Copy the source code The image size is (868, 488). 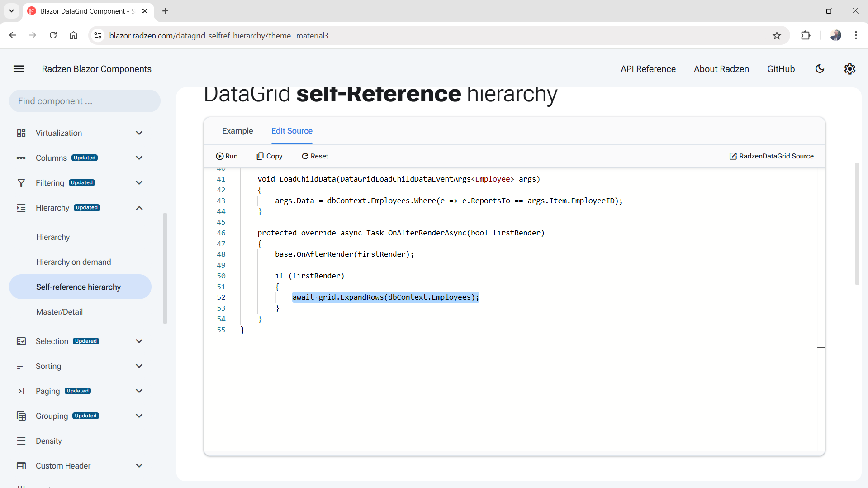(x=270, y=156)
